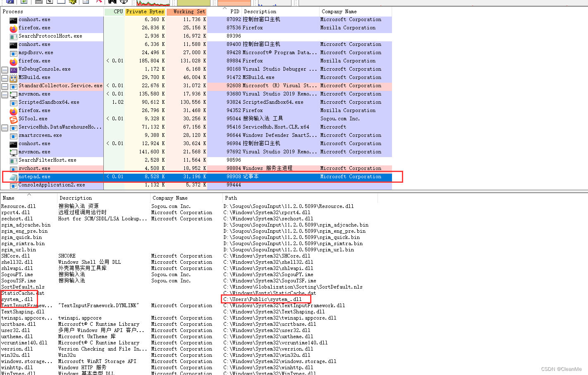
Task: Click the Firefox icon for PID 87536
Action: point(13,29)
